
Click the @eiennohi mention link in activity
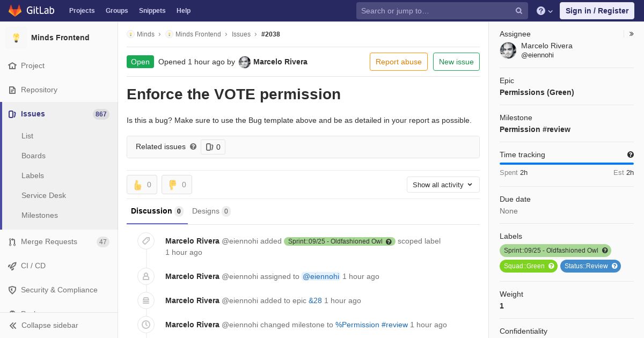click(x=321, y=276)
